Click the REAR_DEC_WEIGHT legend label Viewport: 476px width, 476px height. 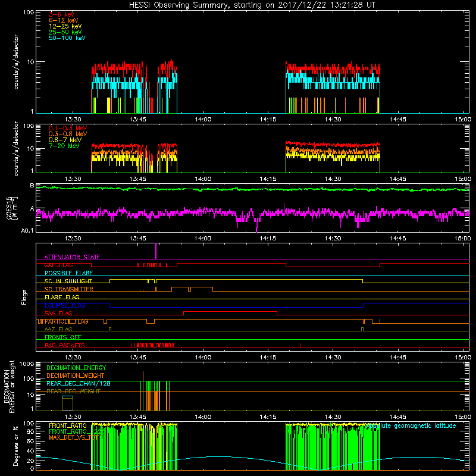click(x=73, y=392)
